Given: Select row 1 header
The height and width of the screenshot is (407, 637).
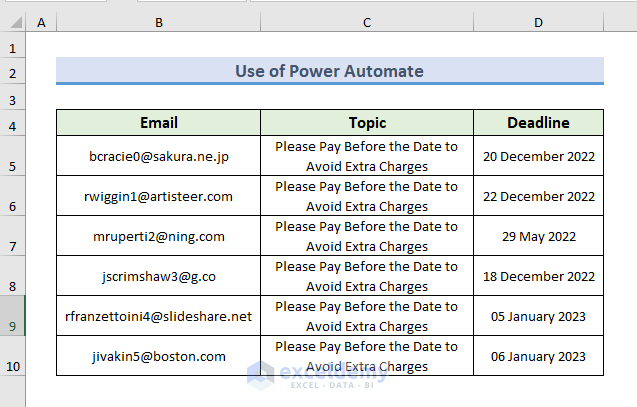Looking at the screenshot, I should point(13,45).
